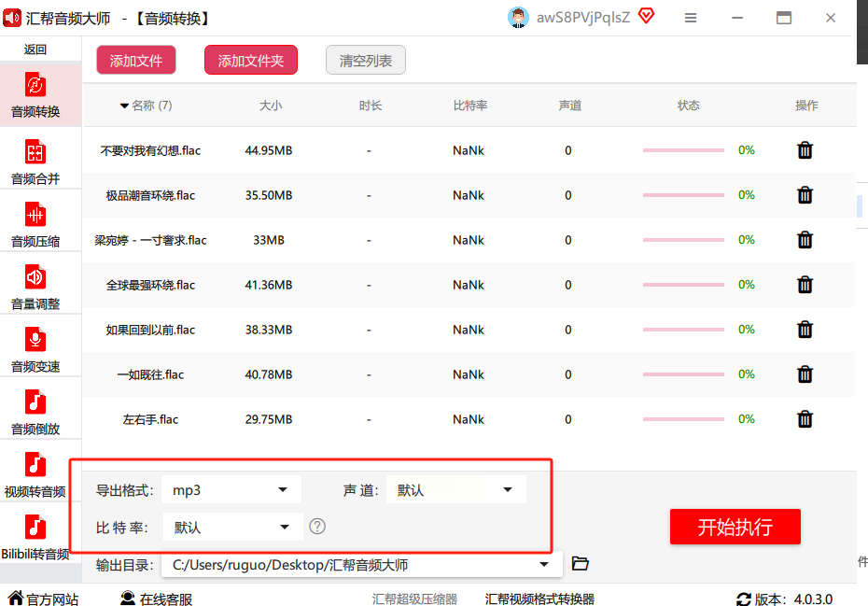Click progress bar of 不要对我有幻想.flac

pos(683,150)
